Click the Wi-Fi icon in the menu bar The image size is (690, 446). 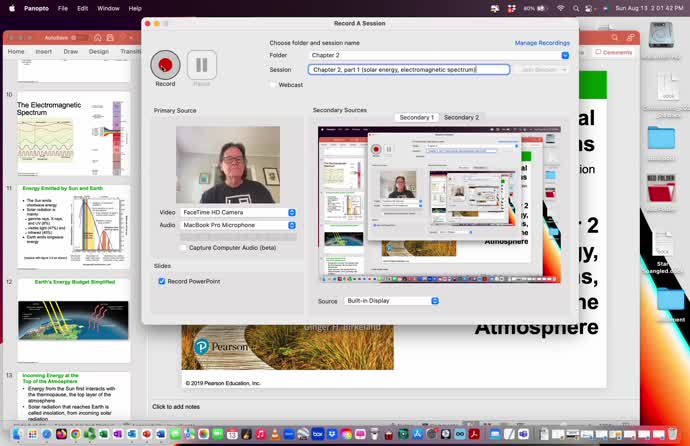pos(561,8)
